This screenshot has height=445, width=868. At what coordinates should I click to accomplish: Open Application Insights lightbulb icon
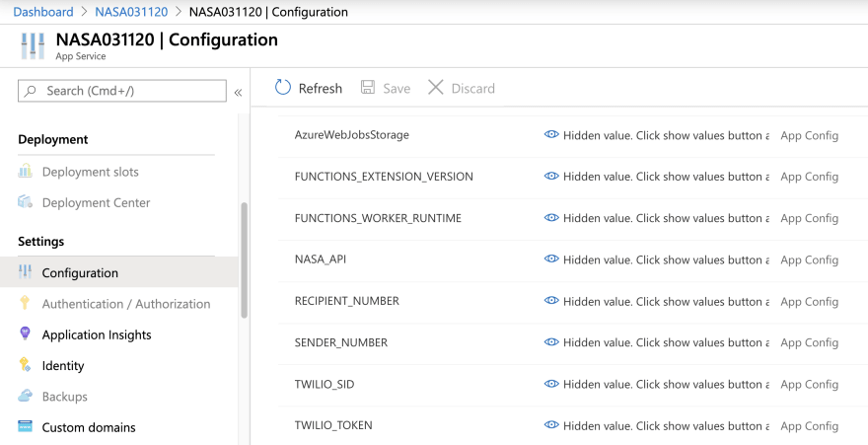tap(25, 334)
